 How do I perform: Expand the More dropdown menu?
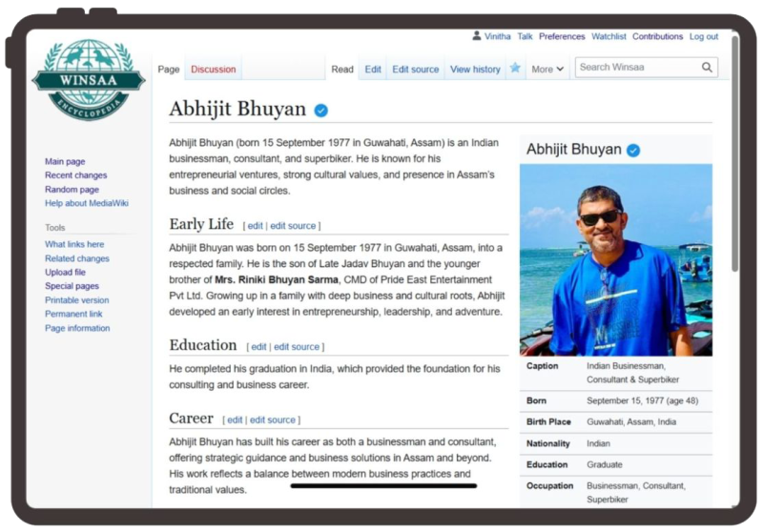547,69
